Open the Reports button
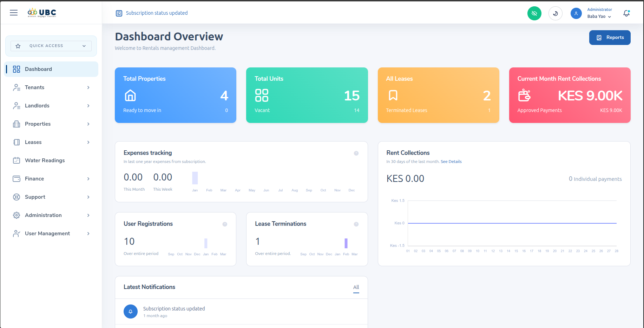Viewport: 644px width, 328px height. coord(610,38)
